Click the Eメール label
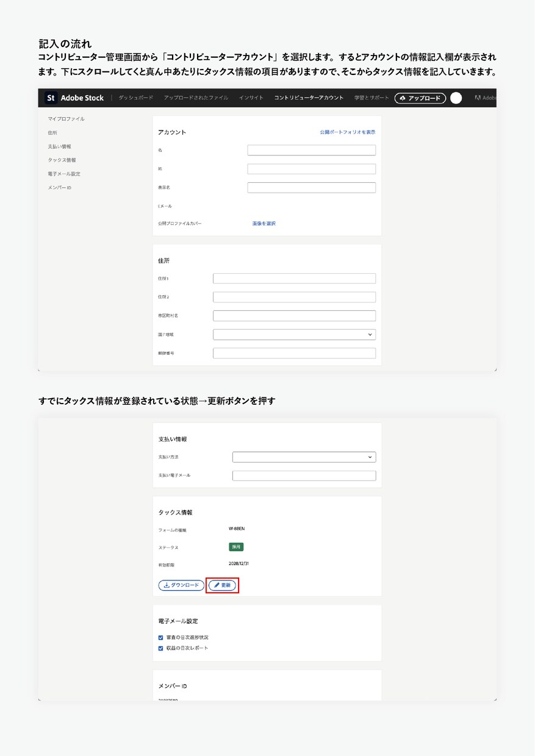The height and width of the screenshot is (756, 535). click(x=165, y=206)
